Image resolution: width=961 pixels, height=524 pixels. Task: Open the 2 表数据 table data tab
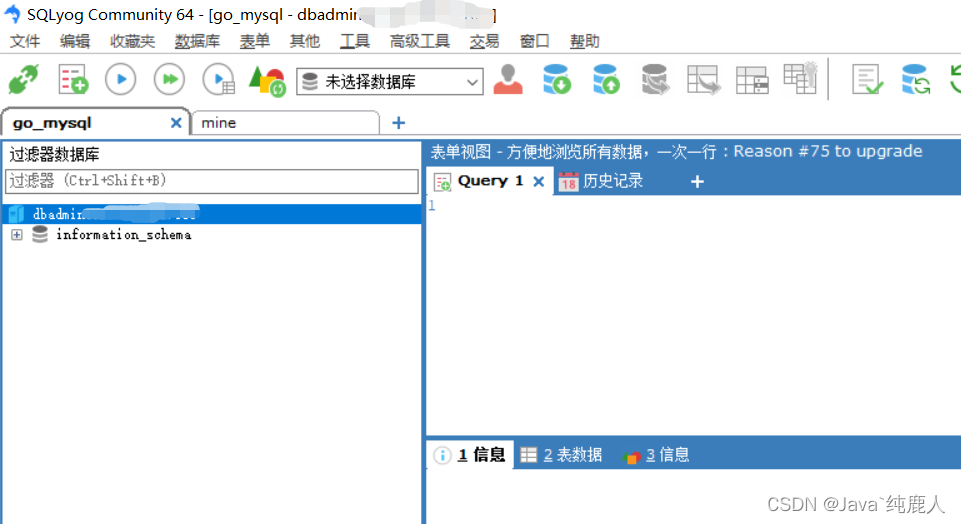(x=561, y=455)
